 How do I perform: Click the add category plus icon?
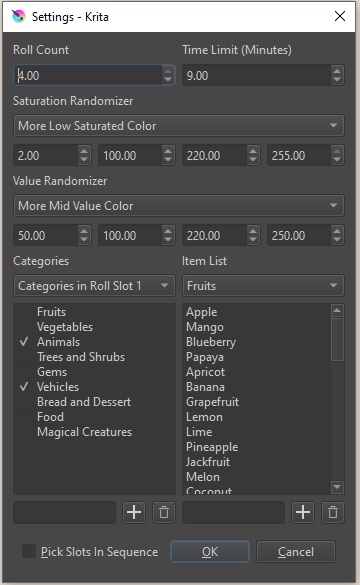(134, 512)
